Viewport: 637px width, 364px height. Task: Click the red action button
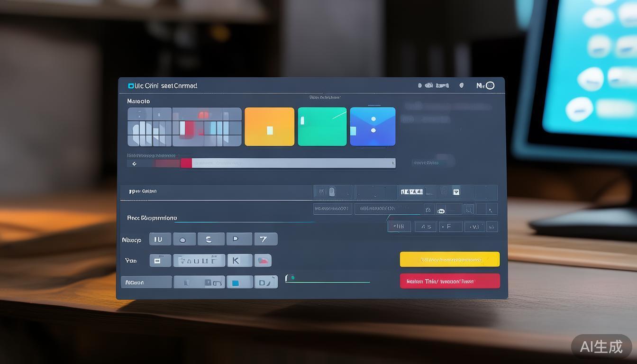click(x=449, y=281)
